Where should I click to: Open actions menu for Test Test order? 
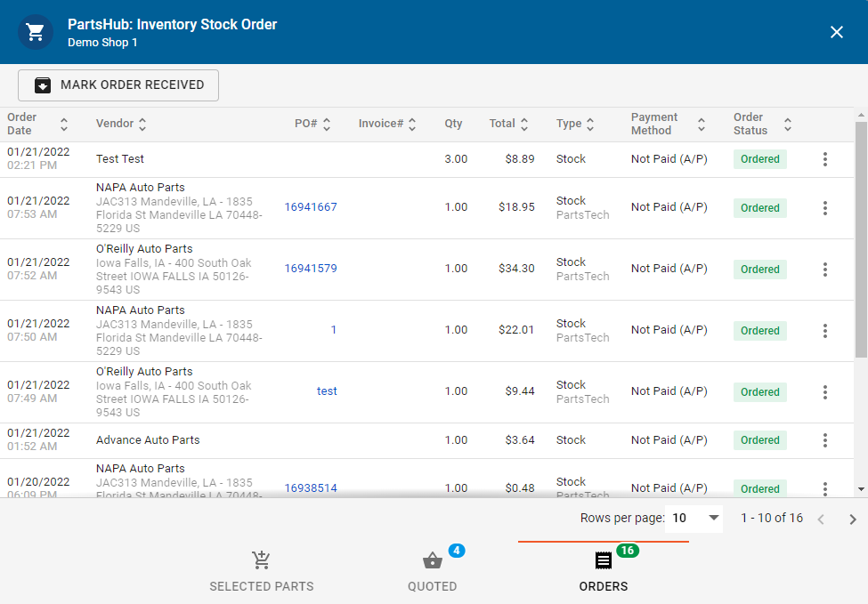(x=824, y=159)
